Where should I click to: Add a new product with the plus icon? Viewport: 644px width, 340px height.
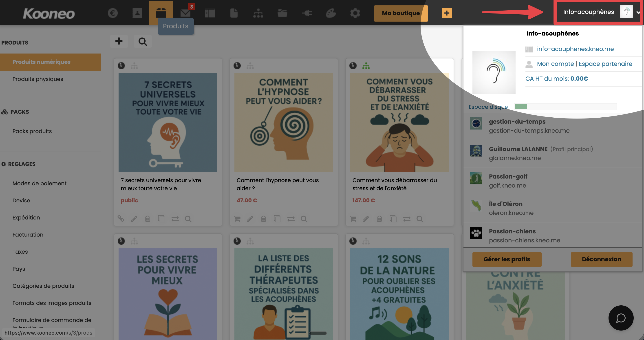point(119,41)
